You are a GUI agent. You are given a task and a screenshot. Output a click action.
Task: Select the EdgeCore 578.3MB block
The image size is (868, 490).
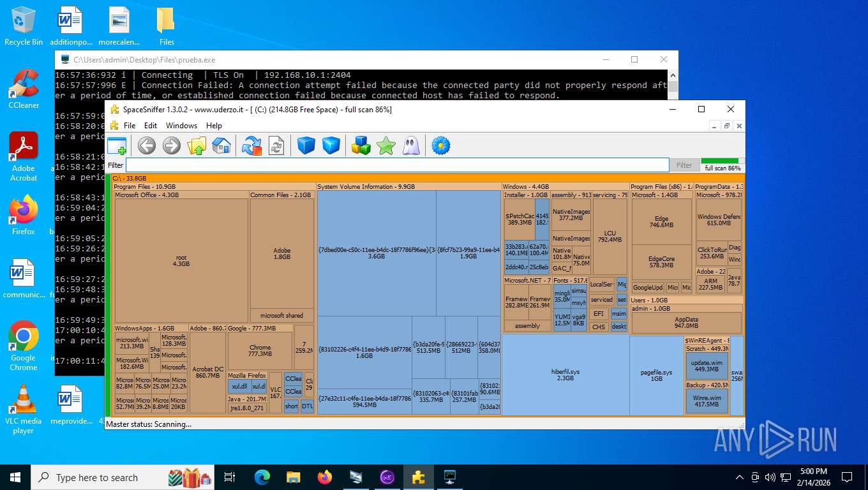pyautogui.click(x=661, y=262)
